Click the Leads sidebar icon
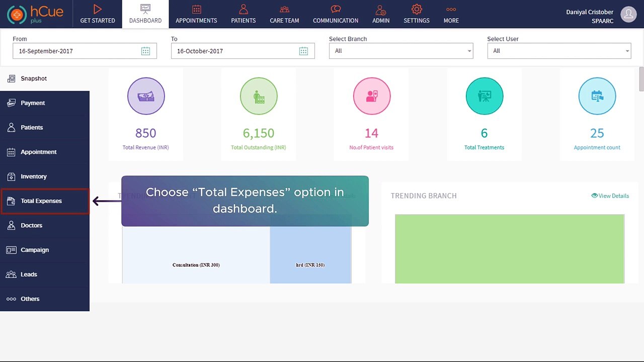The width and height of the screenshot is (644, 362). [x=11, y=275]
